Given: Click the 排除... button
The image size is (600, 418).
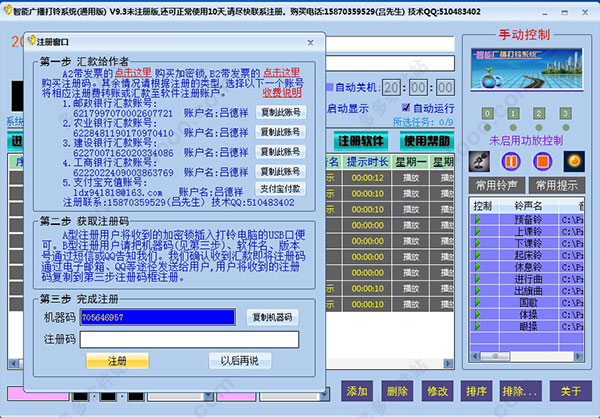Looking at the screenshot, I should [520, 391].
